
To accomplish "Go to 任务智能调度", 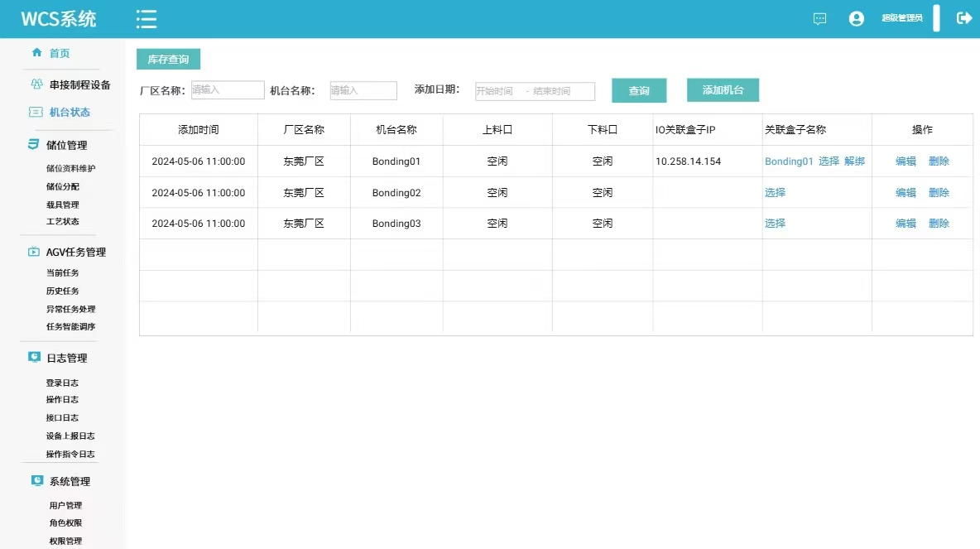I will click(70, 326).
